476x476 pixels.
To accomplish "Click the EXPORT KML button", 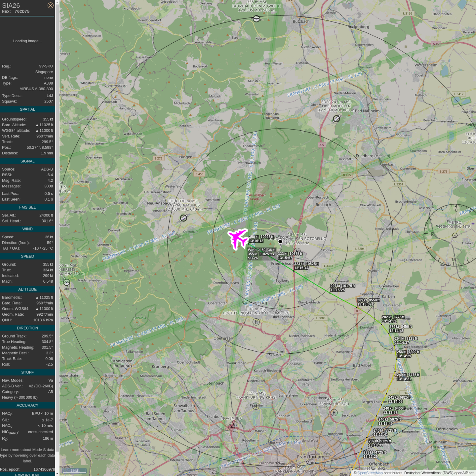I will tap(27, 474).
